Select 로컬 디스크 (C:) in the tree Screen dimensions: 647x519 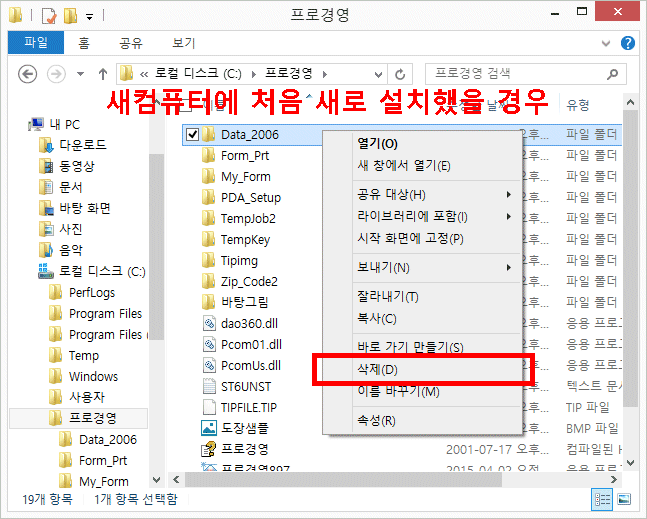click(x=102, y=271)
